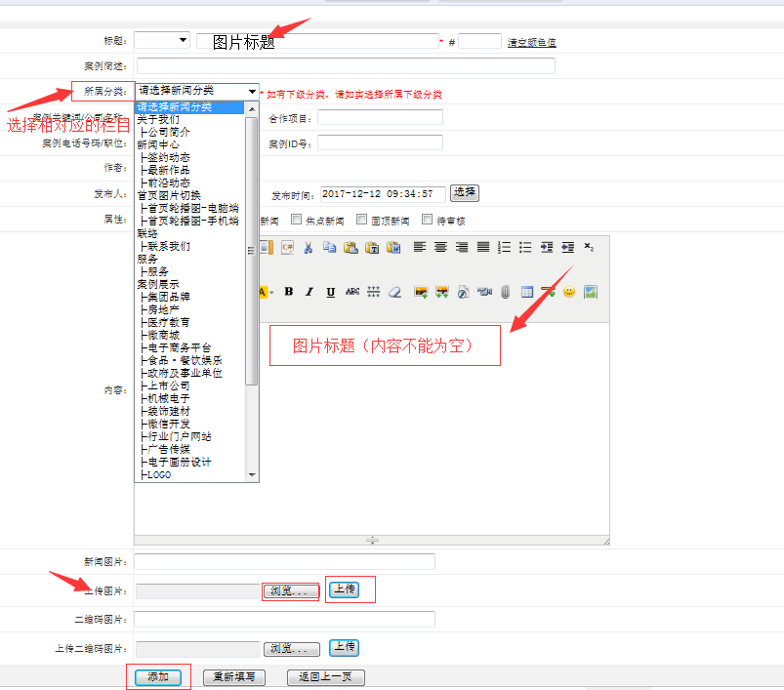Click the scissors cut icon
Screen dimensions: 784x690
[308, 247]
